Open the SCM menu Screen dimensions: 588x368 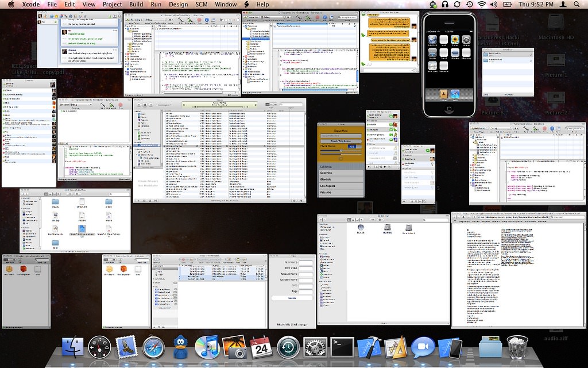pyautogui.click(x=201, y=4)
